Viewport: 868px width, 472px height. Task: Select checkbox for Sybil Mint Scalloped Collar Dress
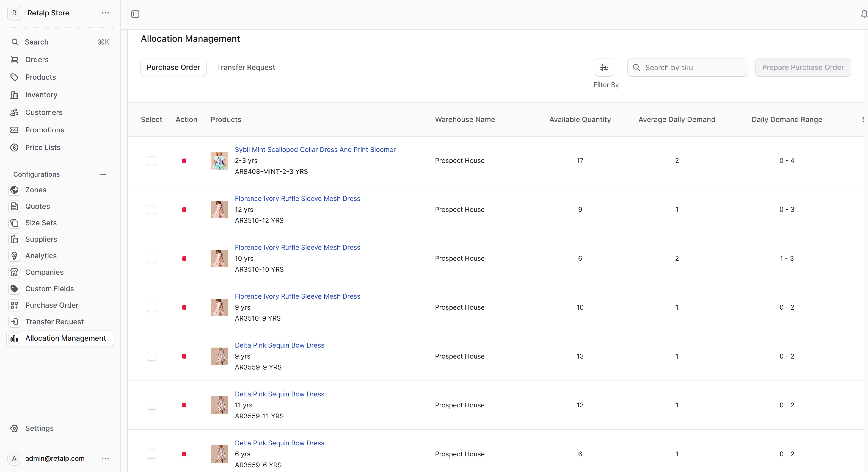coord(151,161)
